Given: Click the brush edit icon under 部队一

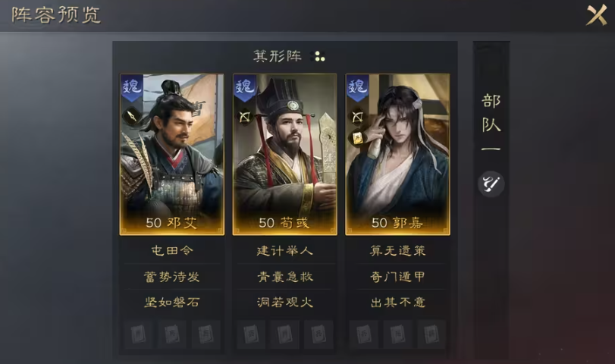Looking at the screenshot, I should (x=491, y=184).
